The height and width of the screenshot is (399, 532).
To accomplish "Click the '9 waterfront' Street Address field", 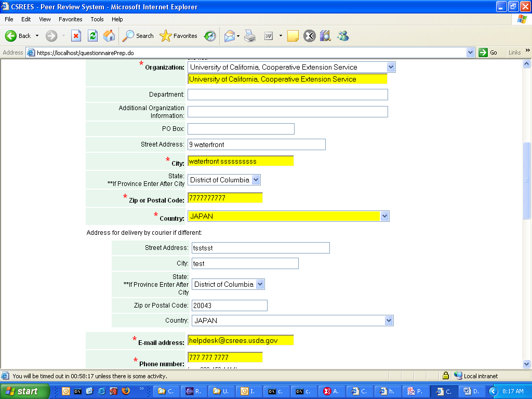I will point(257,144).
